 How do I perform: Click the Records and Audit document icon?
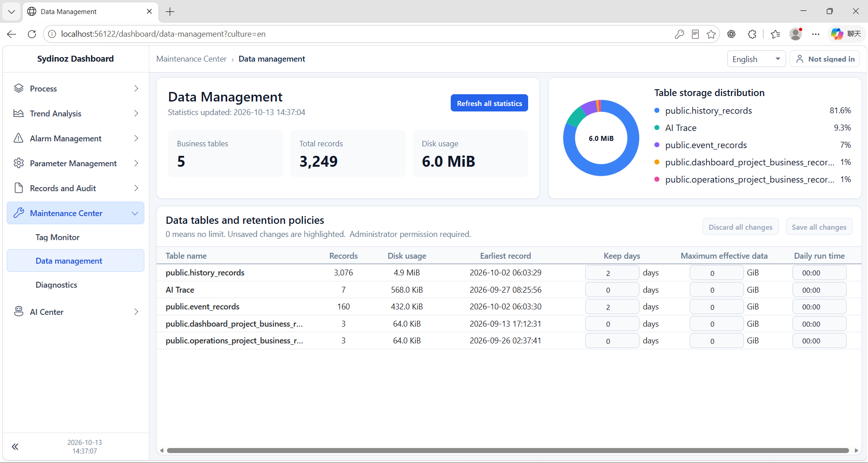point(19,188)
